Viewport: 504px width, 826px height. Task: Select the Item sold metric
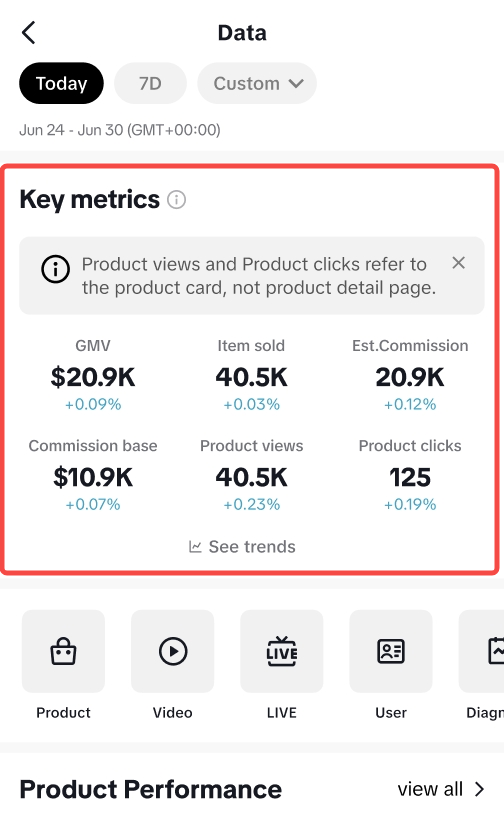(x=252, y=375)
